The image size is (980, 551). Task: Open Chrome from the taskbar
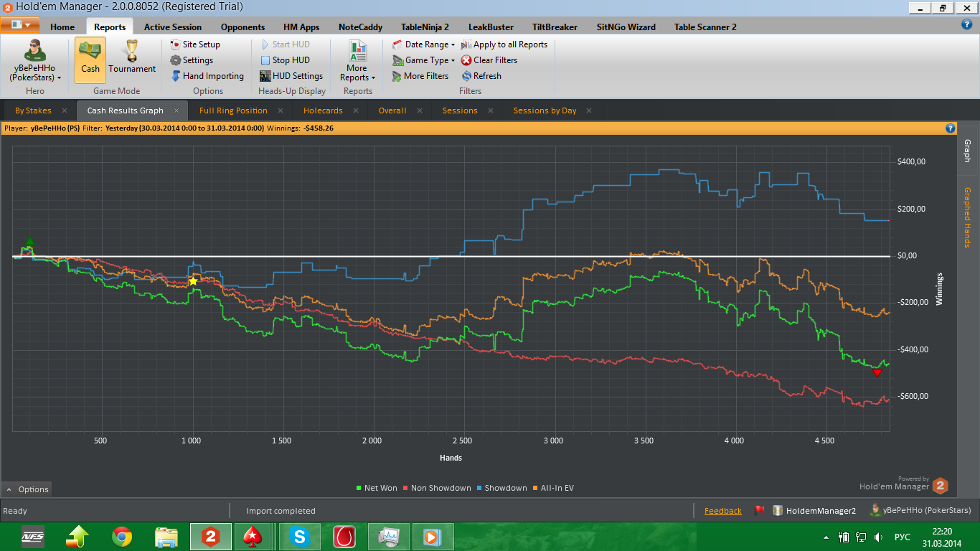click(122, 537)
